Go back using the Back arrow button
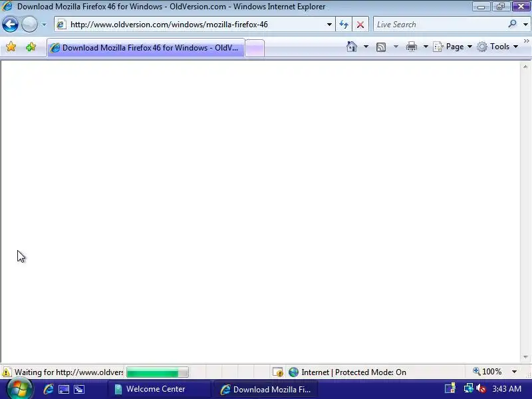The width and height of the screenshot is (532, 399). [10, 25]
